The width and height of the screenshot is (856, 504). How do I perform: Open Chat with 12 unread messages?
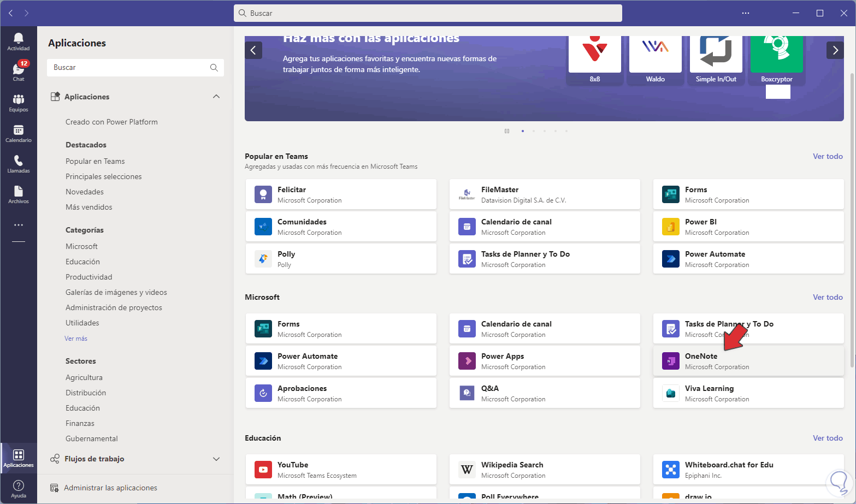coord(19,72)
